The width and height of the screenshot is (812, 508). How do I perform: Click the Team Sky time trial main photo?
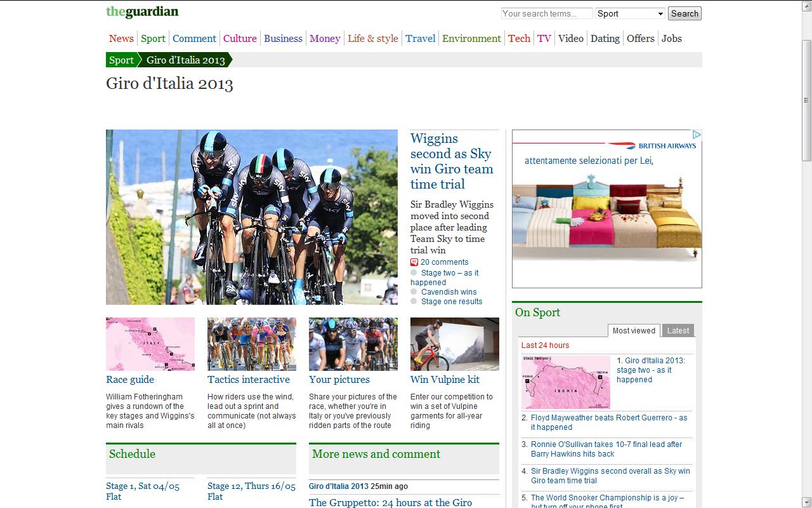coord(252,217)
